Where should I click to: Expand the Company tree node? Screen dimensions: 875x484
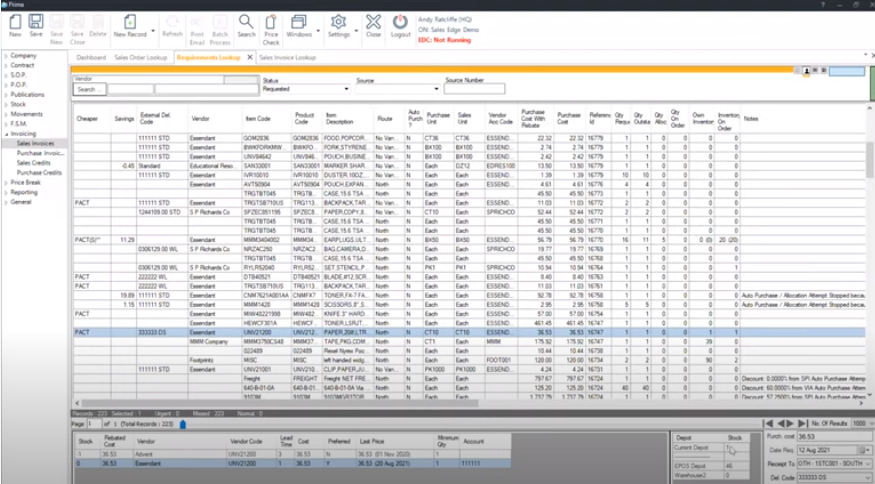[6, 56]
